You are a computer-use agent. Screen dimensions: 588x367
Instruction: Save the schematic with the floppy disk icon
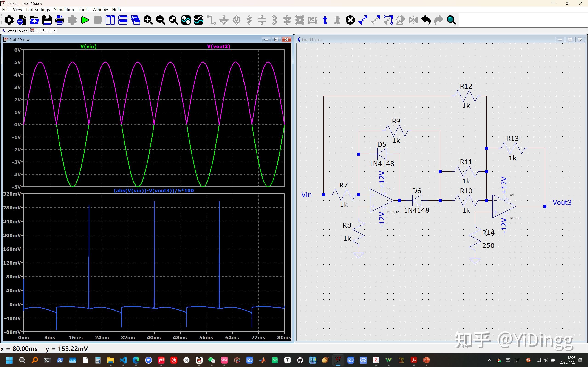click(x=47, y=20)
